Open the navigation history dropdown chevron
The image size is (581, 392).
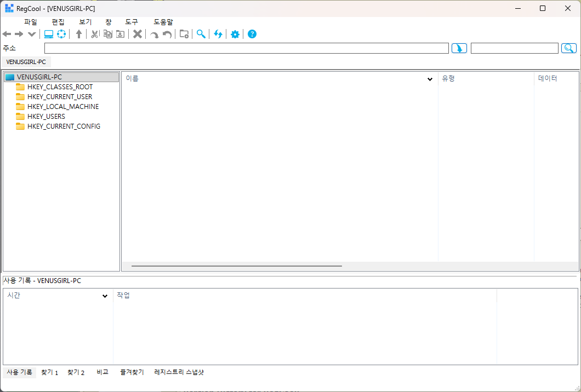(32, 34)
